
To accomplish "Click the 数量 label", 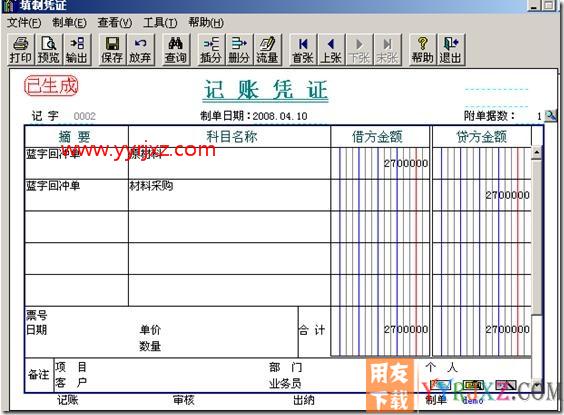I will click(x=150, y=347).
